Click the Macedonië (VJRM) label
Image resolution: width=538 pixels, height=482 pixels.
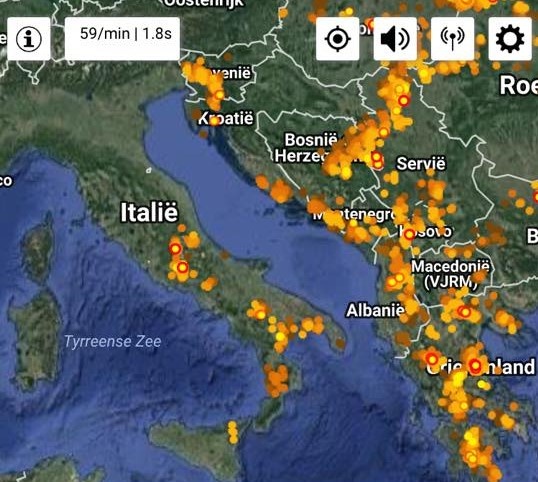(451, 274)
